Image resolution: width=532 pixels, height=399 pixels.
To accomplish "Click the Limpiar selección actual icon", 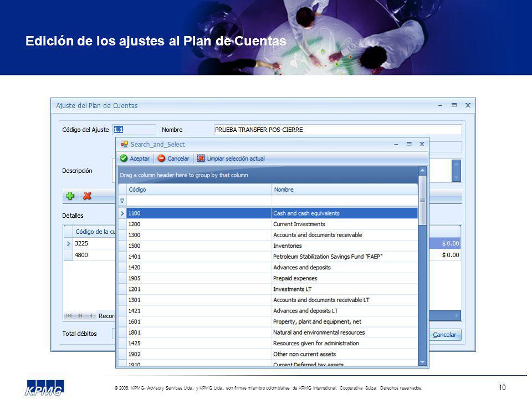I will 201,158.
